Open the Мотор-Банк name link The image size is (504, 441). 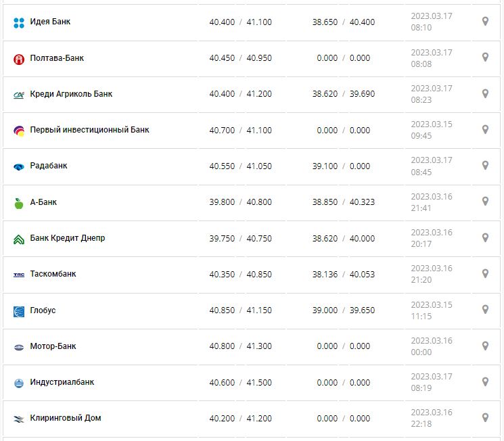(53, 346)
